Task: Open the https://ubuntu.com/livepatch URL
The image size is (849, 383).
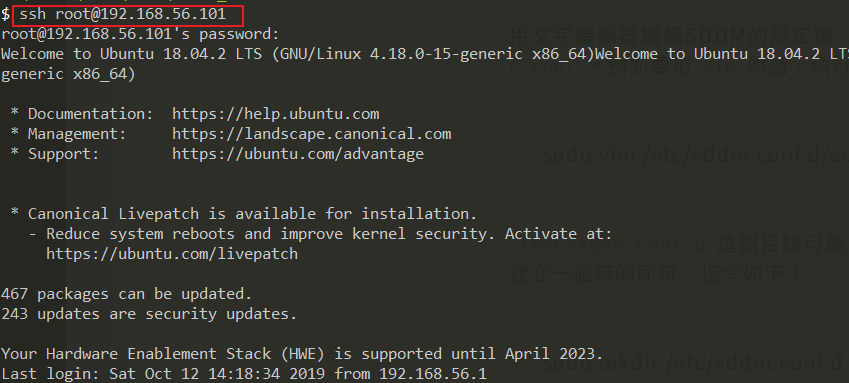Action: (172, 254)
